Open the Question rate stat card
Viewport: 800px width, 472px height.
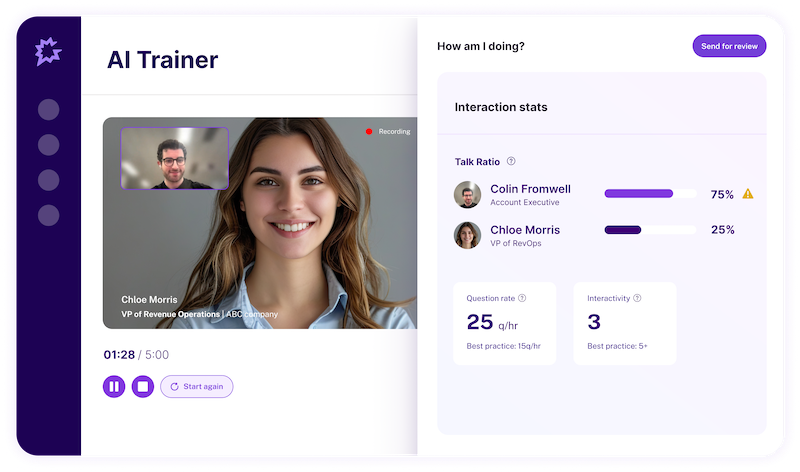coord(505,323)
